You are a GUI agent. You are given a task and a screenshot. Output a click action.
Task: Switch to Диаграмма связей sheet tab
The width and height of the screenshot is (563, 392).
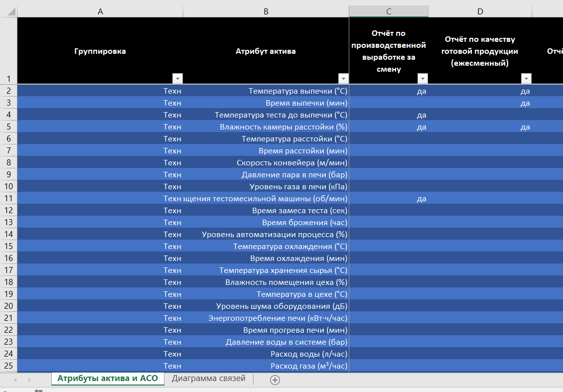[208, 379]
